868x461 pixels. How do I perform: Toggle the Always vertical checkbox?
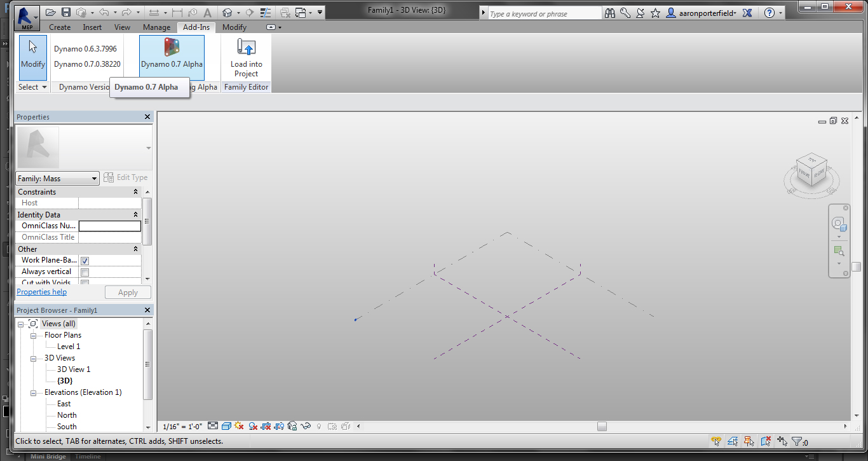tap(85, 272)
